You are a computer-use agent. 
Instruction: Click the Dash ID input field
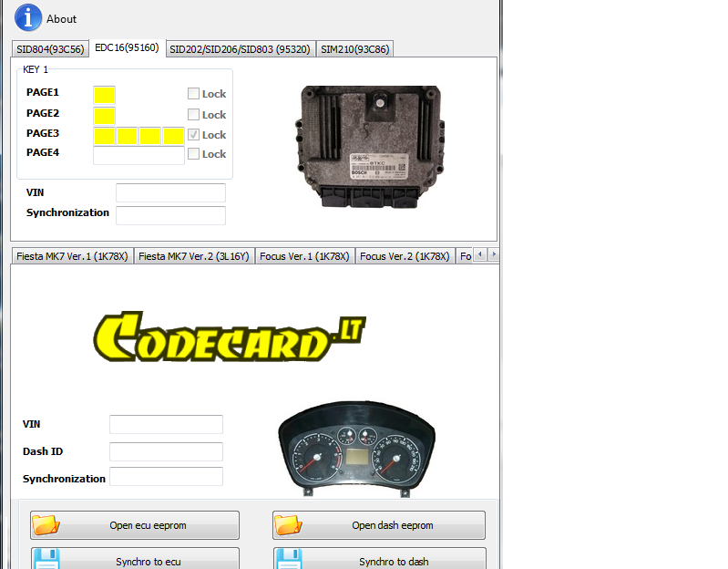click(166, 451)
